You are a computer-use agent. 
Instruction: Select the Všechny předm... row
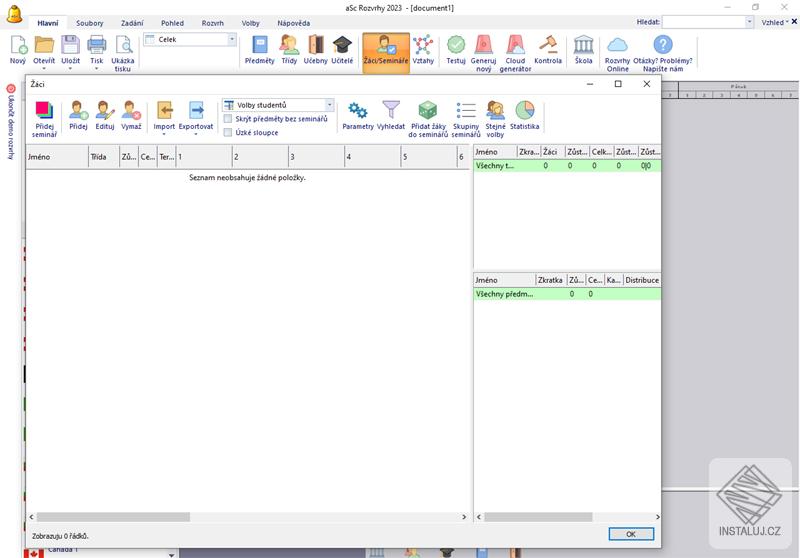pos(567,294)
